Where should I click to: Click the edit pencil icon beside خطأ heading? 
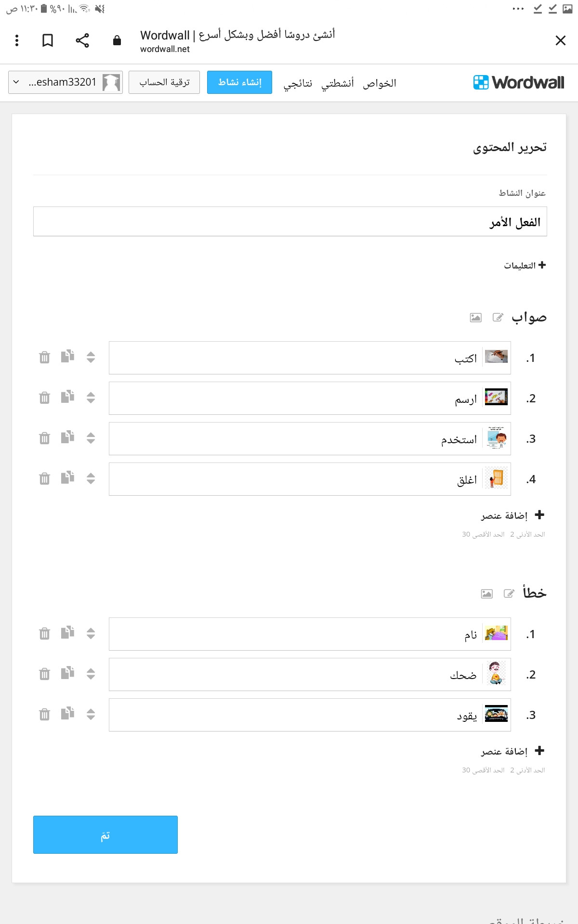click(509, 593)
